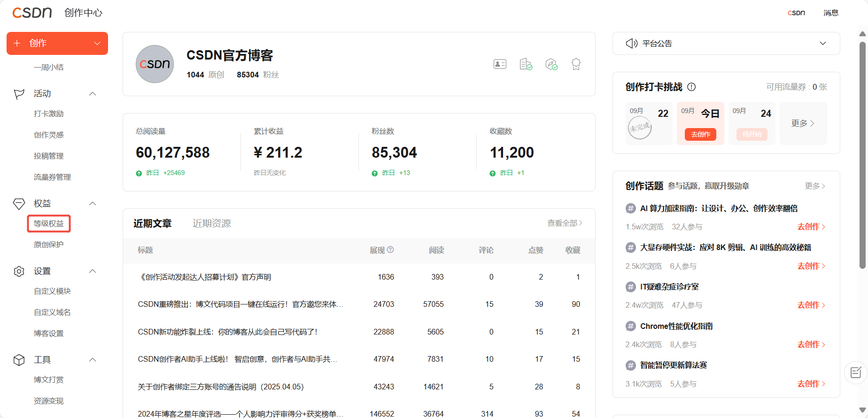Click 去创作 button for 今日 check-in
868x418 pixels.
[x=700, y=134]
